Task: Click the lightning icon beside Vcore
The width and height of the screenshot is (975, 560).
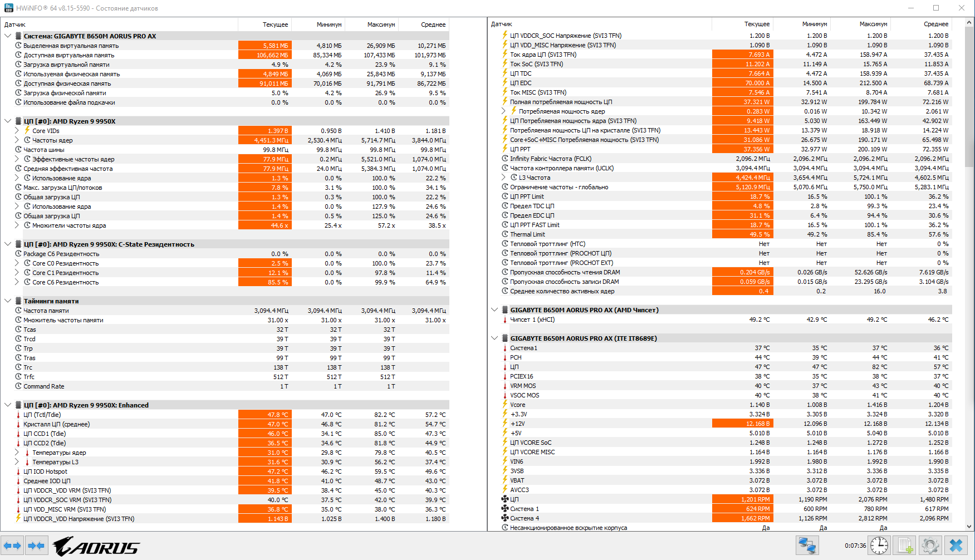Action: 505,405
